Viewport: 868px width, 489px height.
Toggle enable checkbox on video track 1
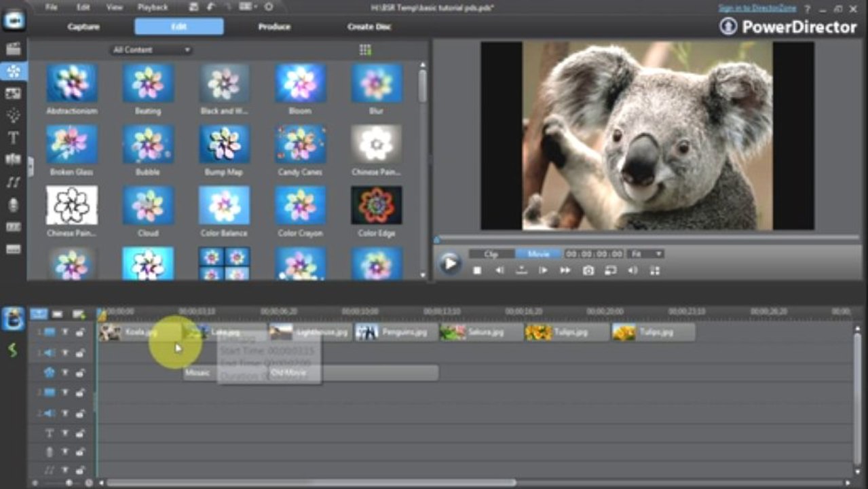click(65, 332)
